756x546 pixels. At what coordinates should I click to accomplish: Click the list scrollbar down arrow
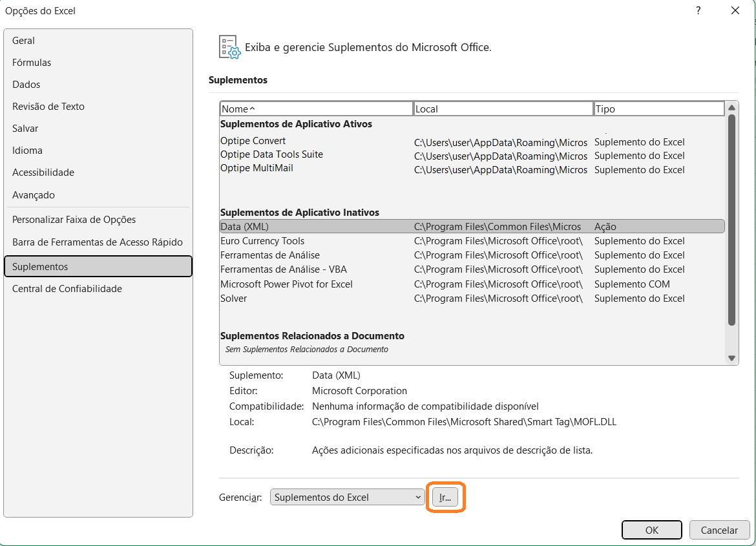point(731,358)
